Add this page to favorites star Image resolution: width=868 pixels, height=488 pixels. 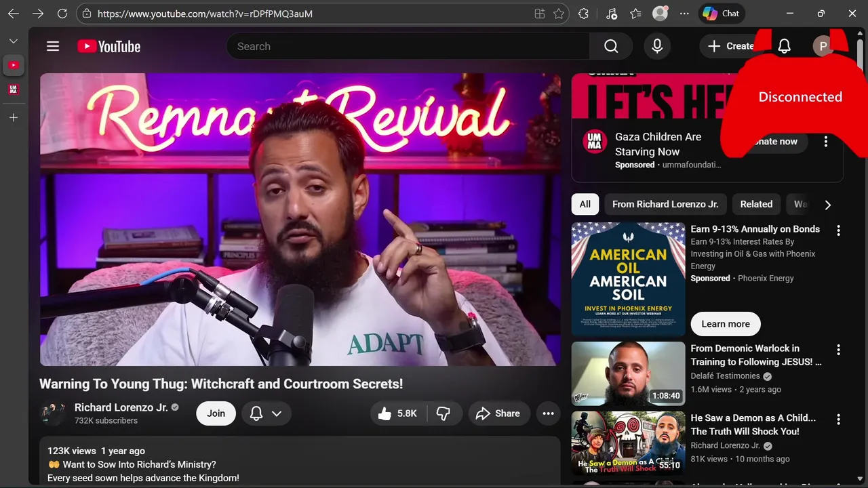coord(559,14)
